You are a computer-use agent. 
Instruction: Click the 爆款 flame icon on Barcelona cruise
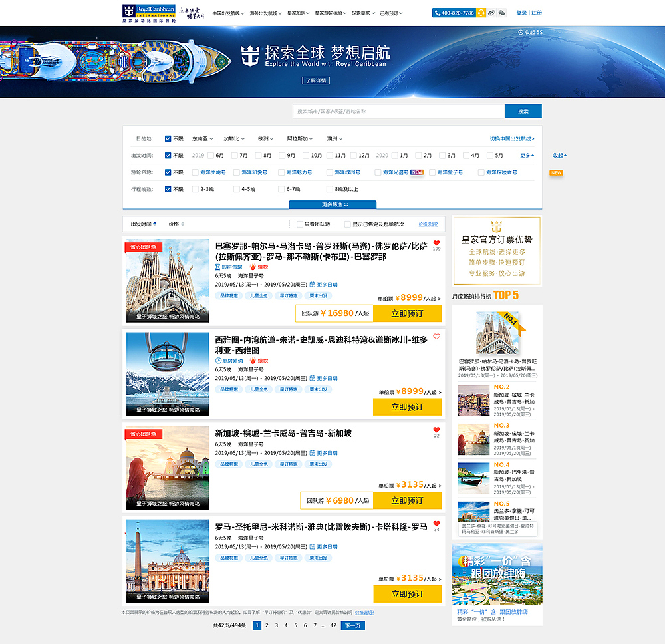[253, 267]
